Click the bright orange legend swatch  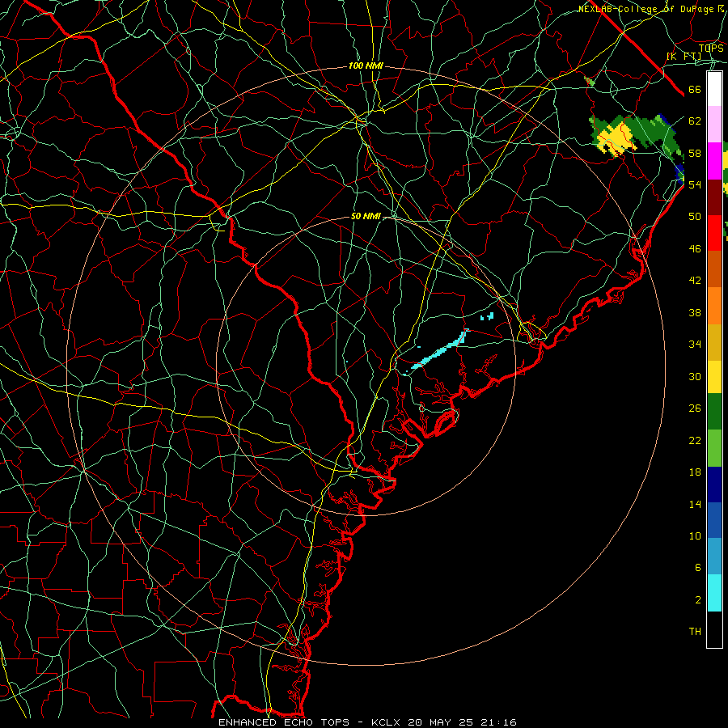point(714,306)
